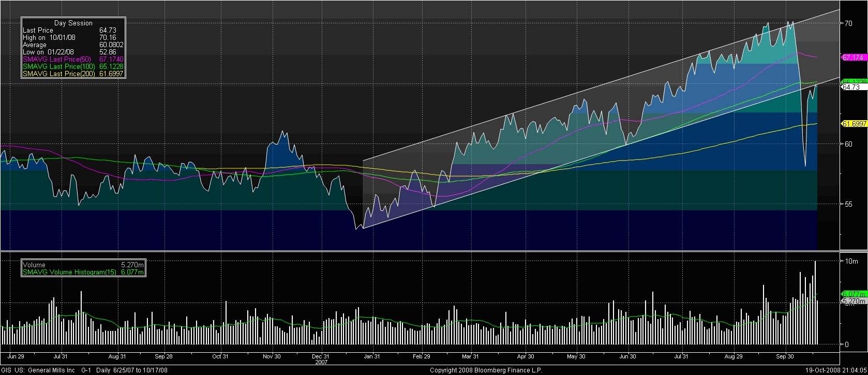Click the "Feb 29" date label
The width and height of the screenshot is (868, 375).
[422, 357]
